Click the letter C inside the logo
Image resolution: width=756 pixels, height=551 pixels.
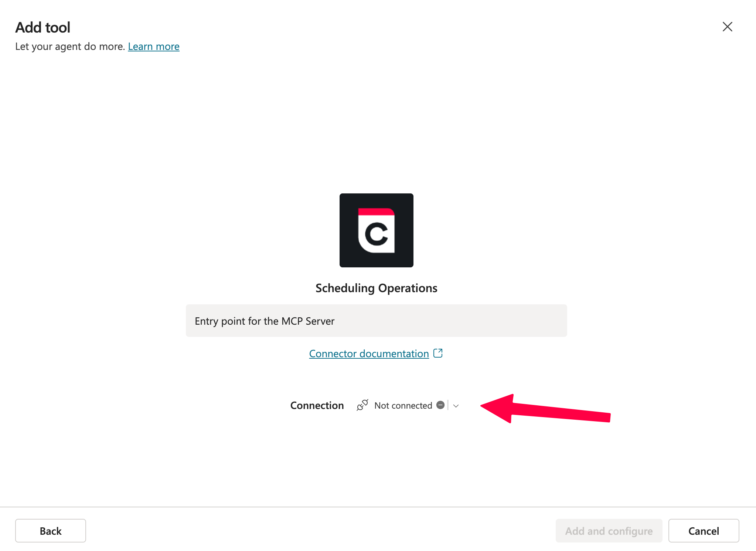[x=376, y=234]
